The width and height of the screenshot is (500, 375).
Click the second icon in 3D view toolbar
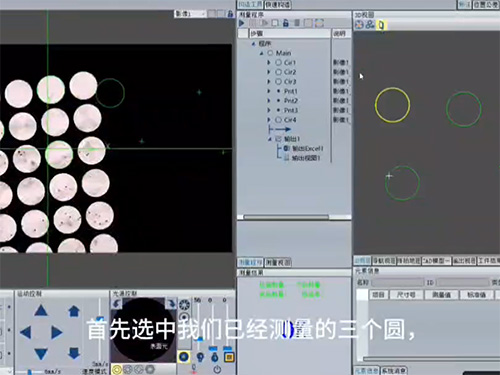(x=370, y=25)
